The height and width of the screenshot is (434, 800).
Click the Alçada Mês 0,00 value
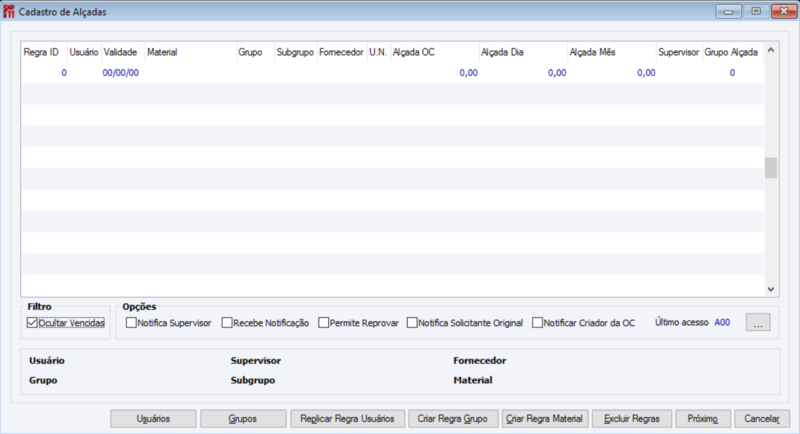click(646, 73)
